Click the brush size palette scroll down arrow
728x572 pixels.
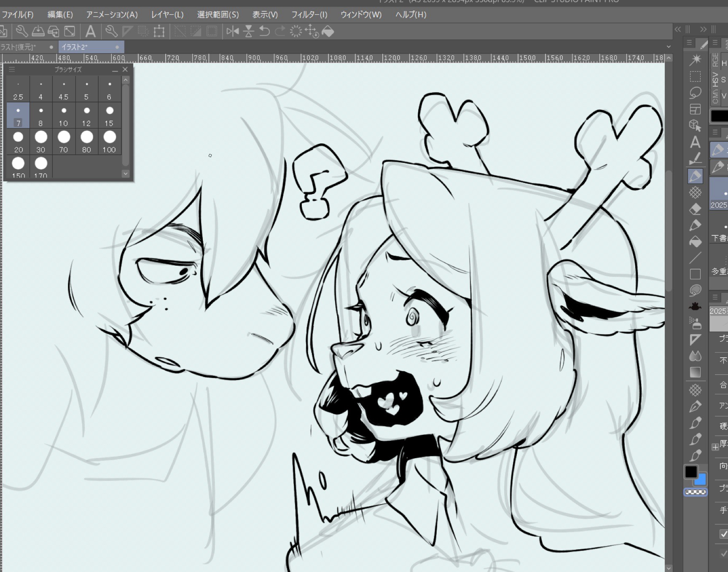coord(125,173)
